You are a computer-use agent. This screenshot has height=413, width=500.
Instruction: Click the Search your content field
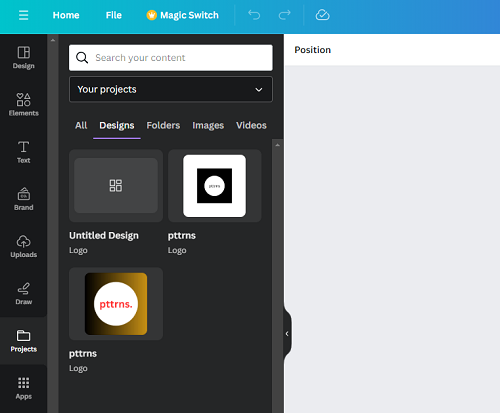(x=171, y=58)
